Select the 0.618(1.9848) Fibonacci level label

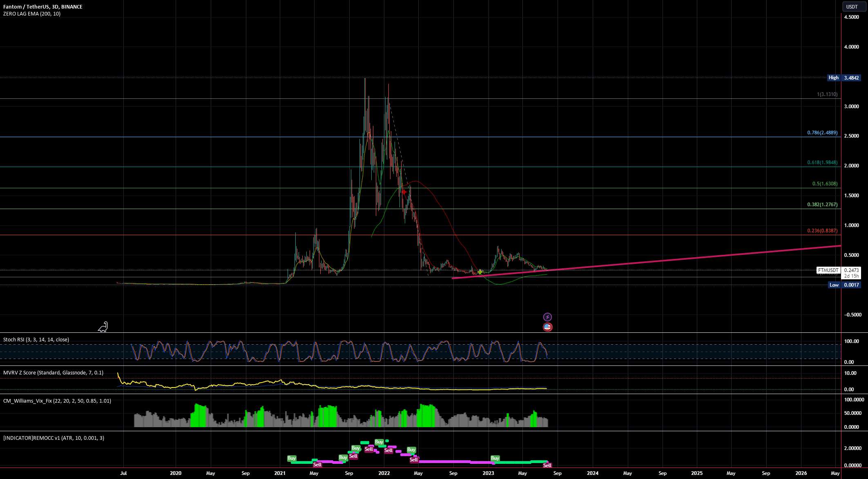point(822,163)
